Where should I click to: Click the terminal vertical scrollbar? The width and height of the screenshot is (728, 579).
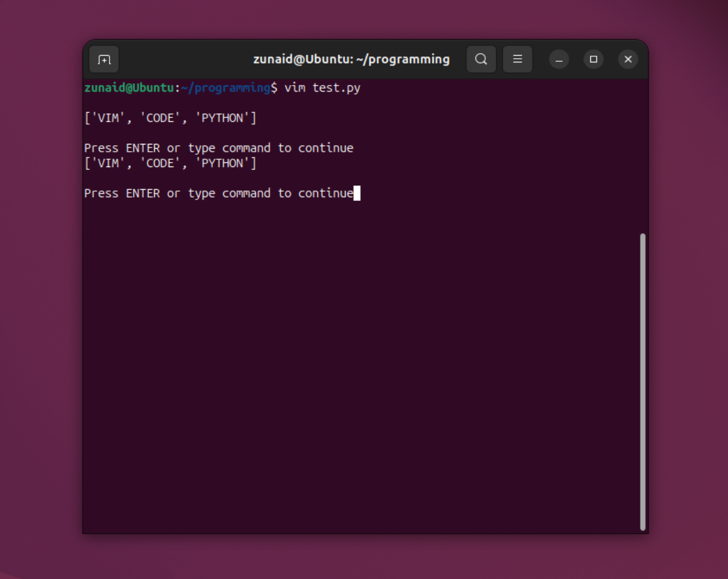642,381
